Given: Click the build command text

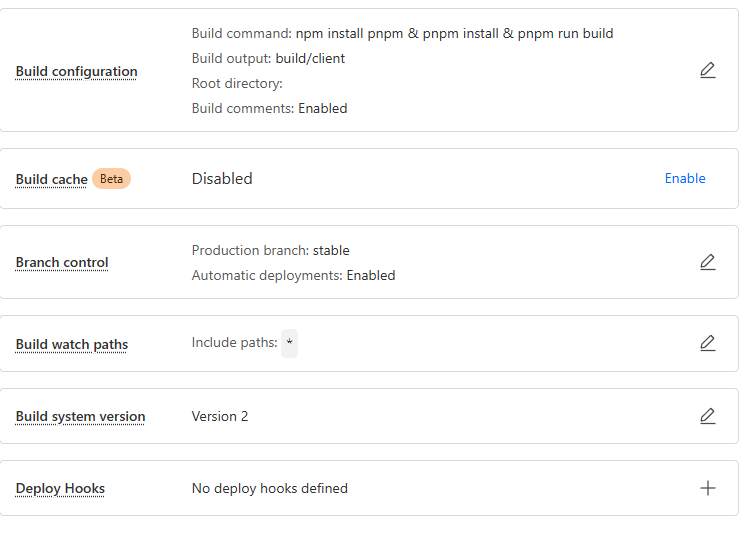Looking at the screenshot, I should coord(403,33).
